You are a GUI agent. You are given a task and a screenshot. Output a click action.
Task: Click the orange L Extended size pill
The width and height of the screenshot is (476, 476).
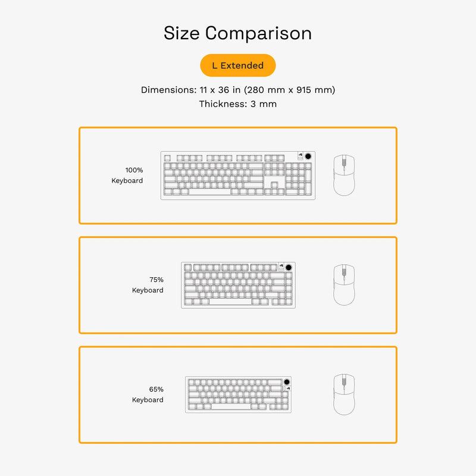[238, 65]
